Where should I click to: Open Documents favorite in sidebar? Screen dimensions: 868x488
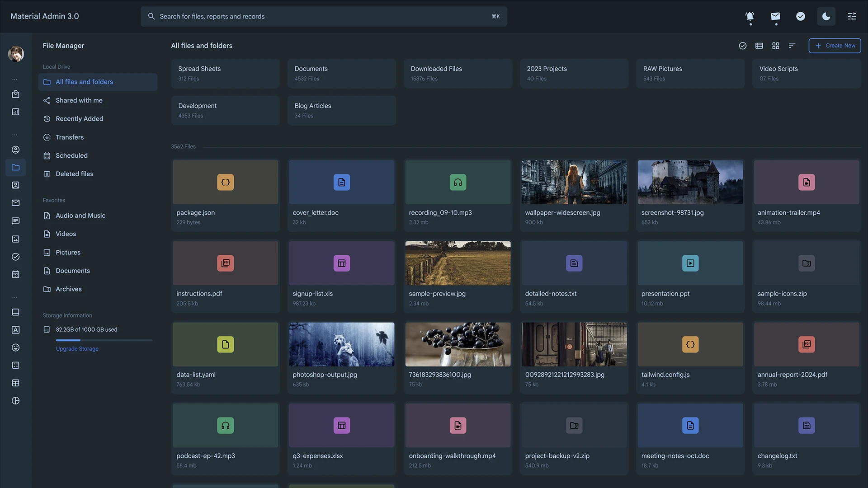point(98,271)
